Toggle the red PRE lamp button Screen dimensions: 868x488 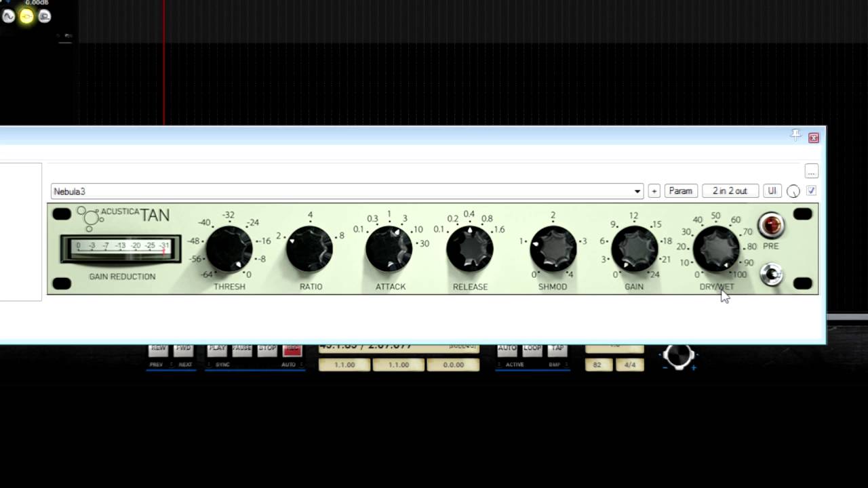771,226
